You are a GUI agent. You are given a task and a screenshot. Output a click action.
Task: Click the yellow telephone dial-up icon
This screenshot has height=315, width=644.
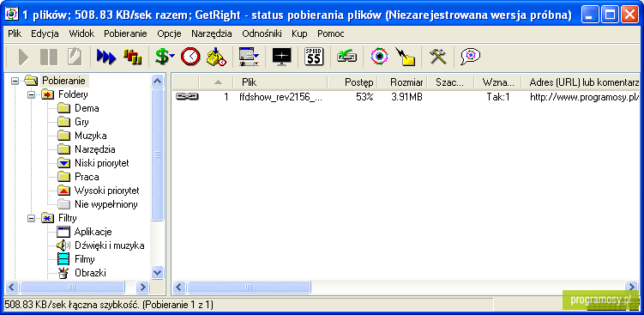point(216,57)
